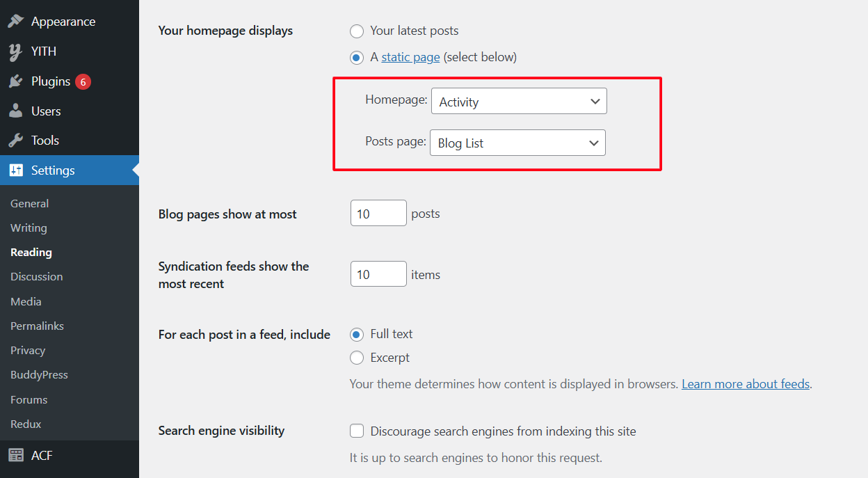Enable discourage search engines checkbox
Image resolution: width=868 pixels, height=478 pixels.
tap(357, 431)
